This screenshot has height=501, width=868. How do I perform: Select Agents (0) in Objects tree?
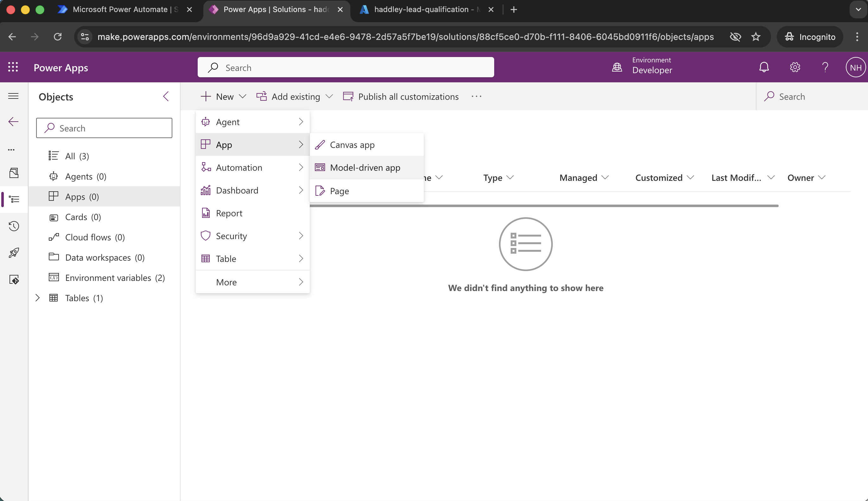[104, 176]
